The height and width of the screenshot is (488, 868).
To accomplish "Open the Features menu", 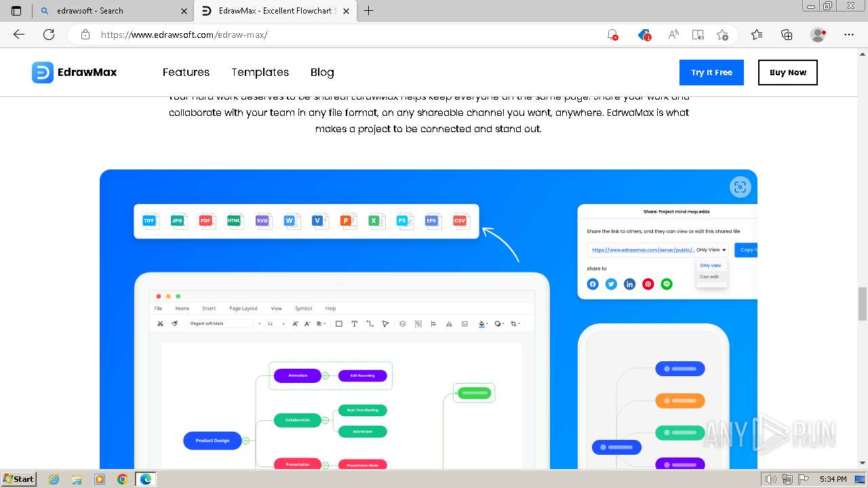I will (x=186, y=73).
